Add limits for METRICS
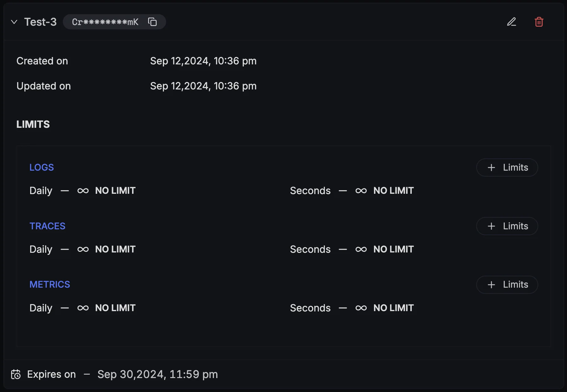 507,284
